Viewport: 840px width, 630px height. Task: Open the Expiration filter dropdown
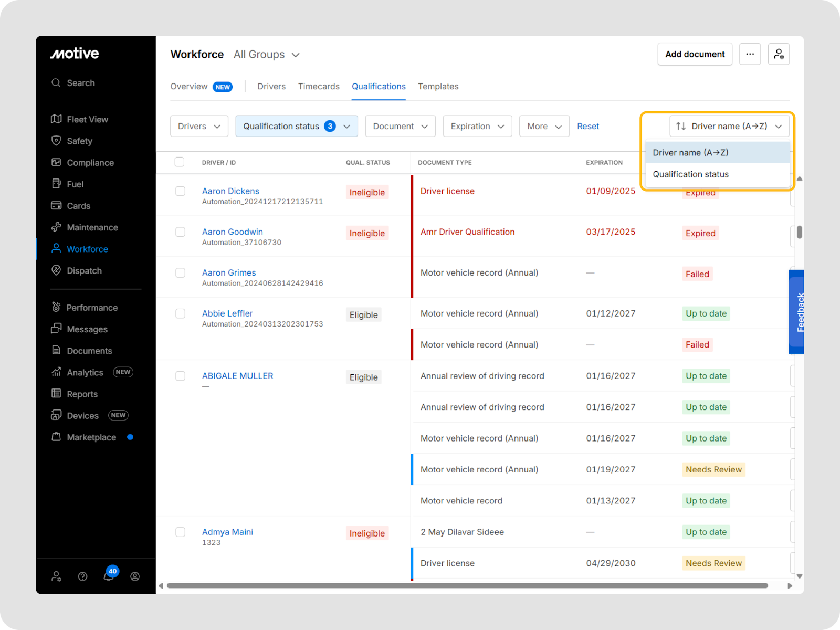[x=477, y=126]
